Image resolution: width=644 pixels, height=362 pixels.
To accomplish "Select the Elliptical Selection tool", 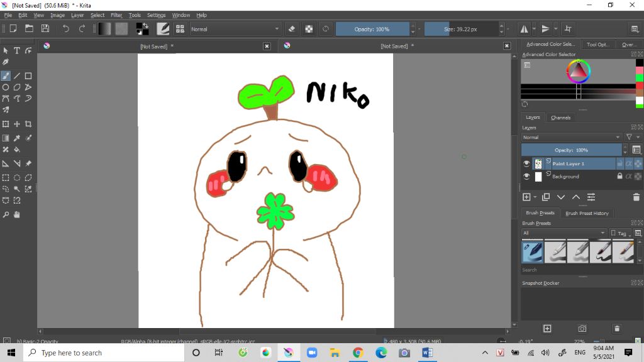I will tap(17, 178).
